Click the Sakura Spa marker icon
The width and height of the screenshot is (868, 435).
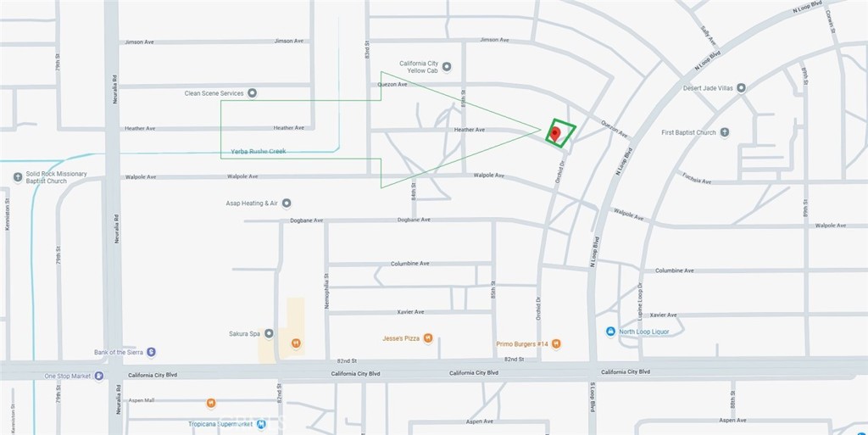click(269, 334)
